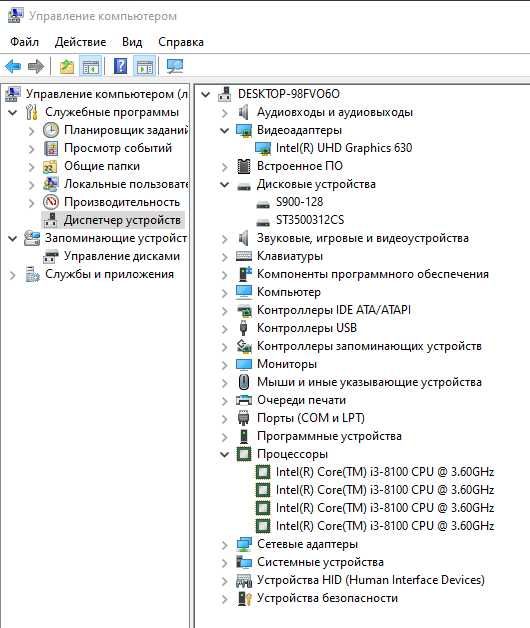Expand Аудиовходы и аудиовыходы category
This screenshot has height=628, width=530.
point(224,113)
